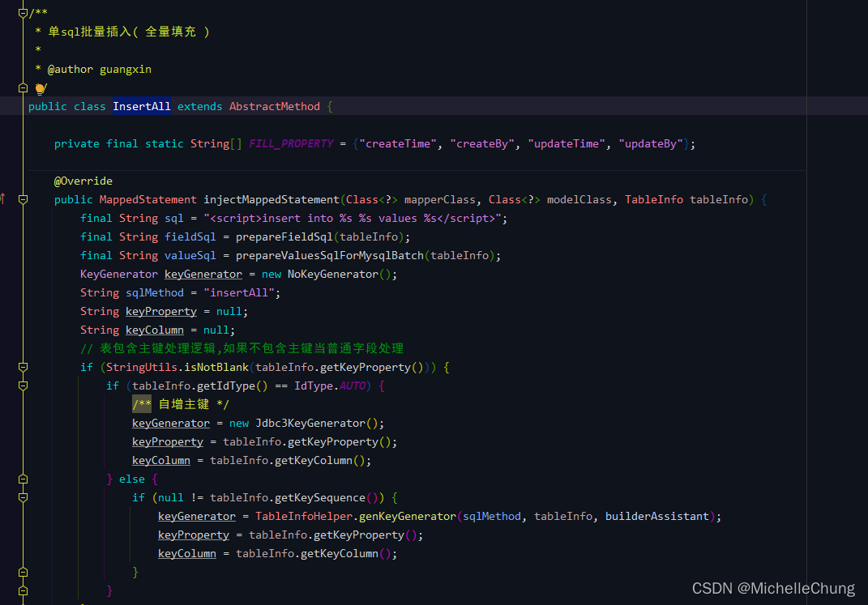Click the prepareFieldSql method call
The image size is (868, 605).
click(284, 236)
